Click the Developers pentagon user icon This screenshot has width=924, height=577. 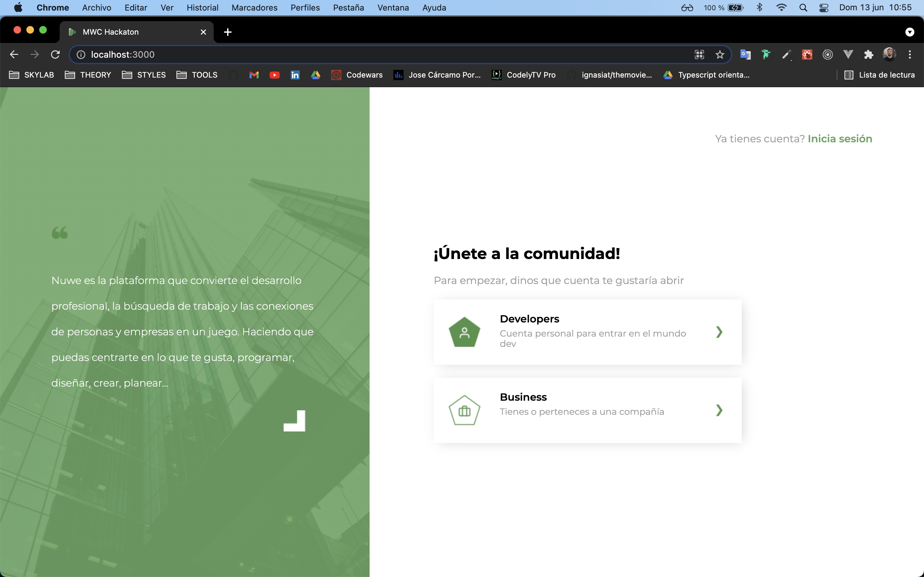tap(464, 332)
